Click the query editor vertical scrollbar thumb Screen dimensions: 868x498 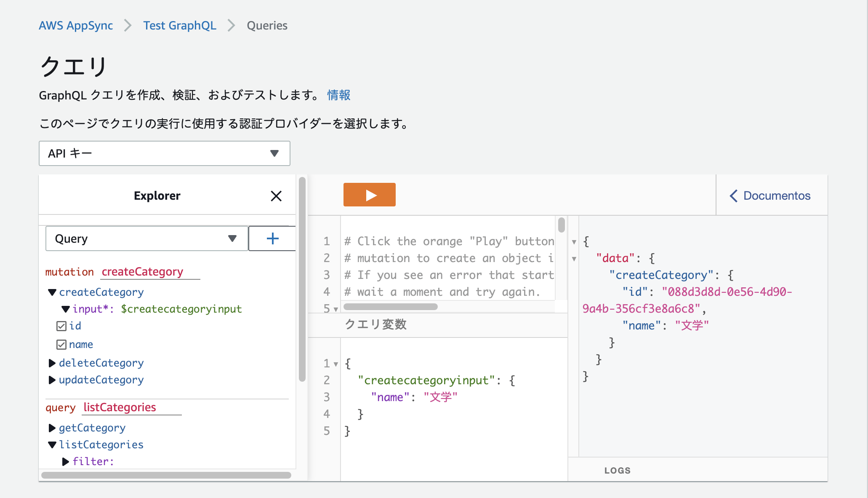(562, 225)
